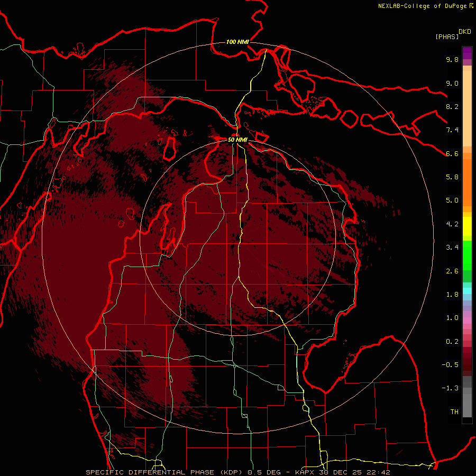Click the 0.2 value on the color scale
The image size is (476, 476).
[452, 342]
